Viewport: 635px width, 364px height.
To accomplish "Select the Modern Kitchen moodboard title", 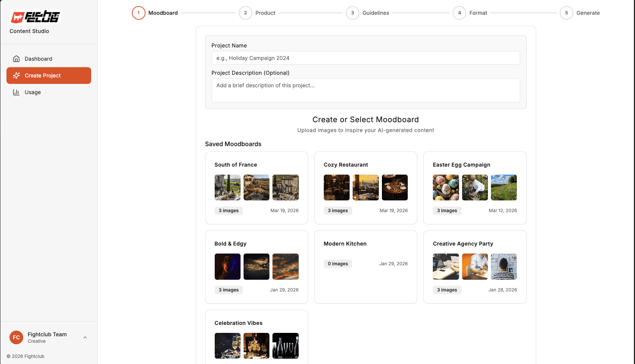I will coord(345,244).
